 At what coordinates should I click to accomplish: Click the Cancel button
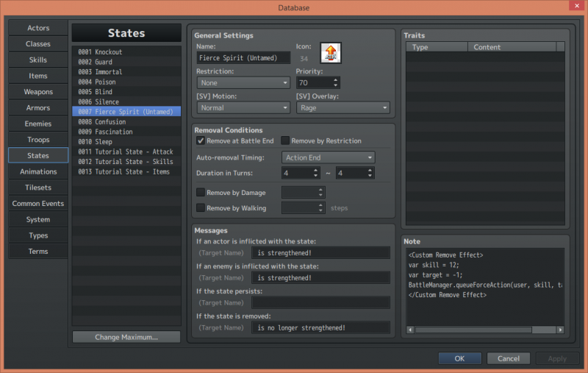click(509, 358)
